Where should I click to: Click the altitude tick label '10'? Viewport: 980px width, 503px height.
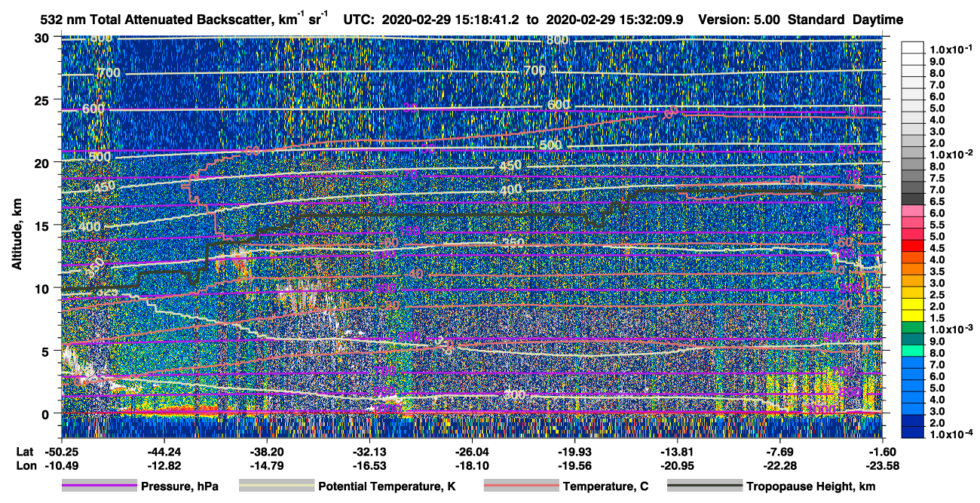point(44,288)
